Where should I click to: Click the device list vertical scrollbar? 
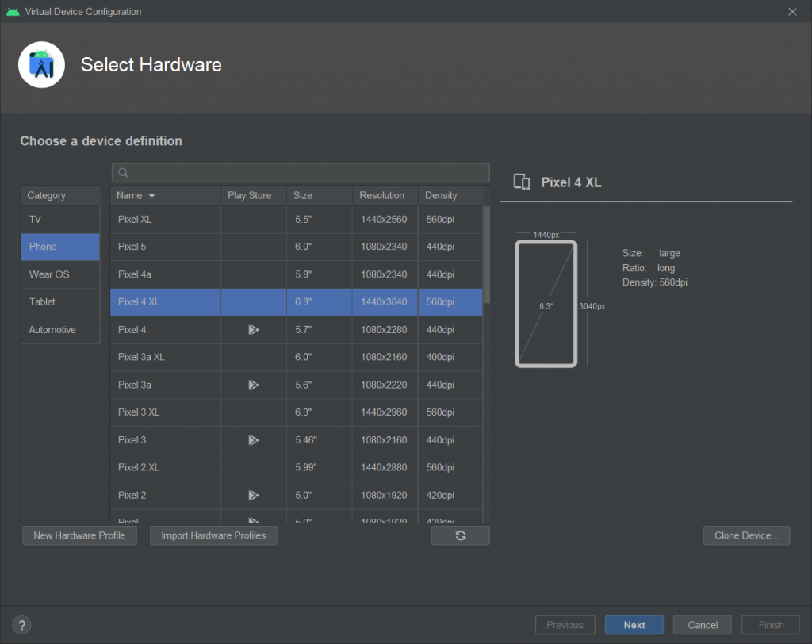click(x=486, y=254)
